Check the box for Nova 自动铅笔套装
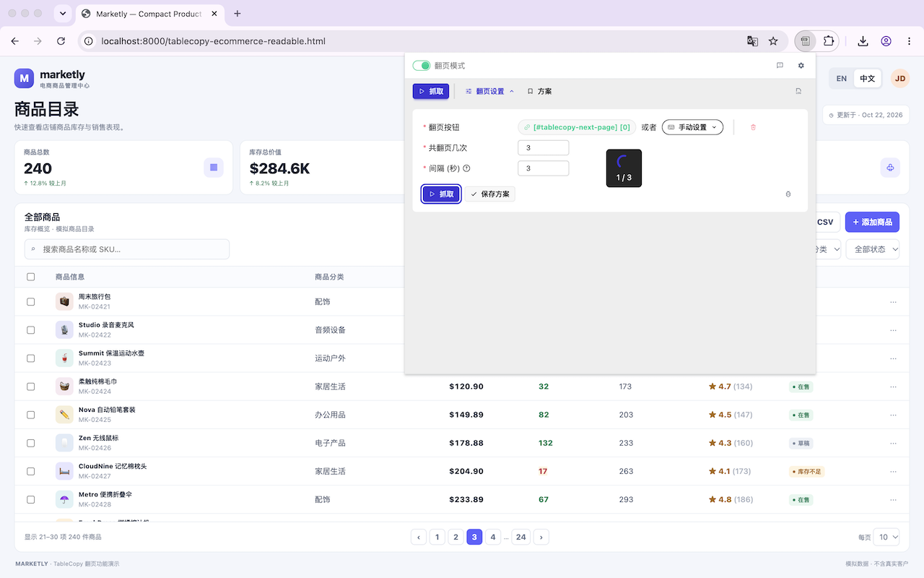The image size is (924, 578). coord(30,415)
